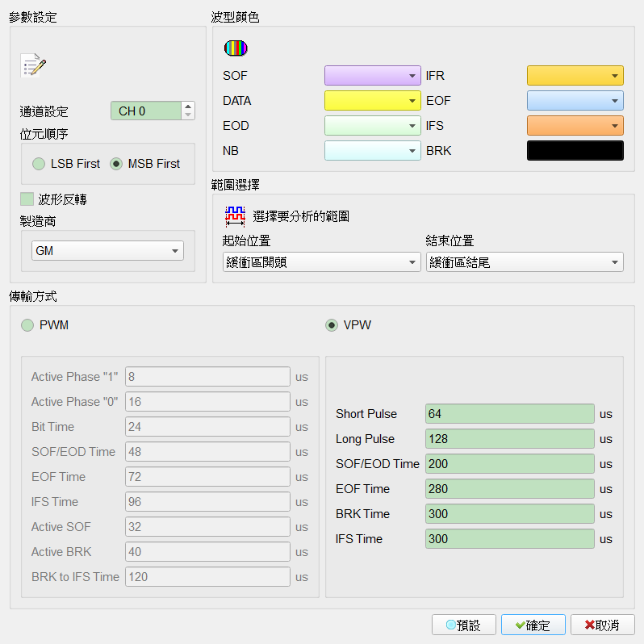
Task: Decrease channel with CH 0 down arrow
Action: 188,115
